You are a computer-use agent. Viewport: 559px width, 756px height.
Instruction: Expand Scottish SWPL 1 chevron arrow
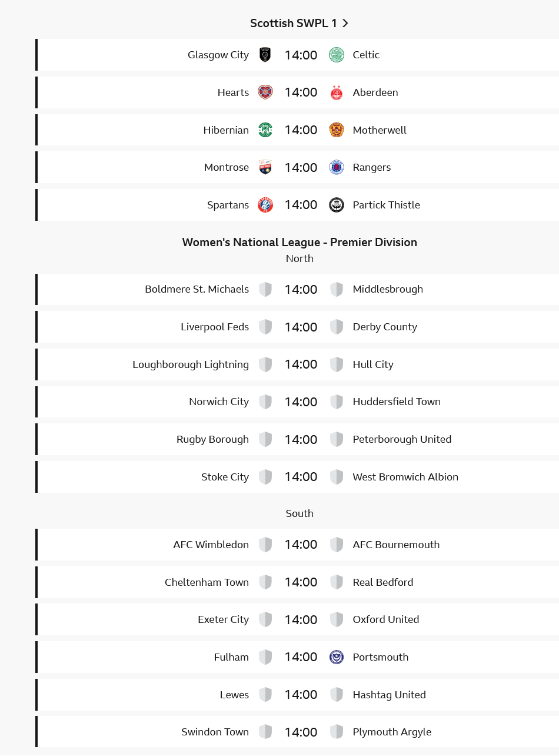345,23
